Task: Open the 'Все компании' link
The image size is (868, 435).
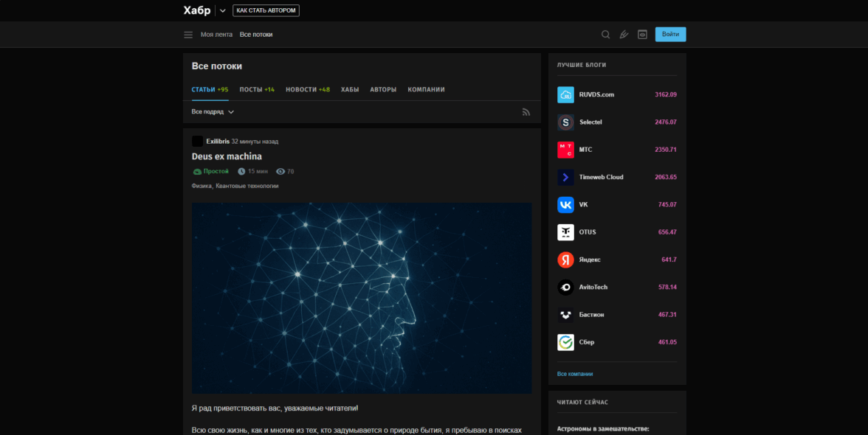Action: [x=574, y=374]
